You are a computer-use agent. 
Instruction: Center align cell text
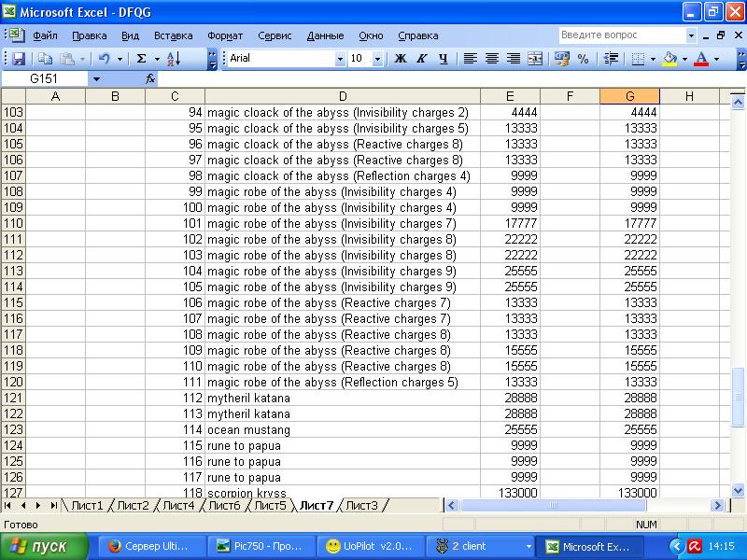pos(492,59)
